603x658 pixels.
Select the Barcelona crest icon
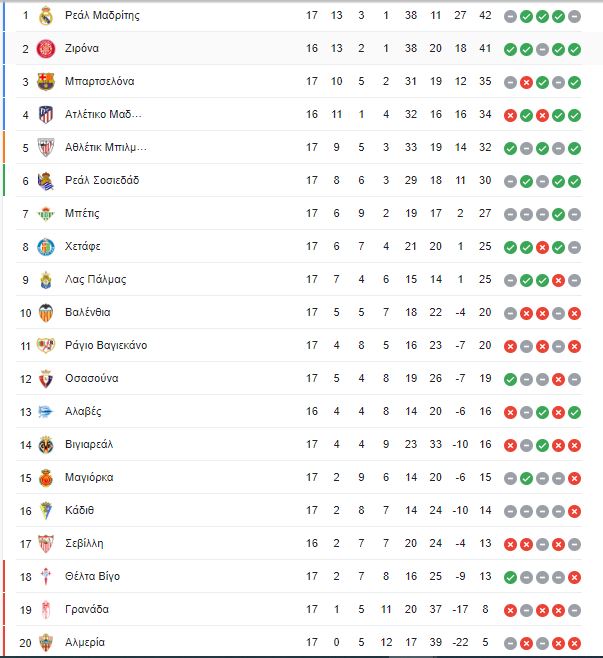coord(46,82)
